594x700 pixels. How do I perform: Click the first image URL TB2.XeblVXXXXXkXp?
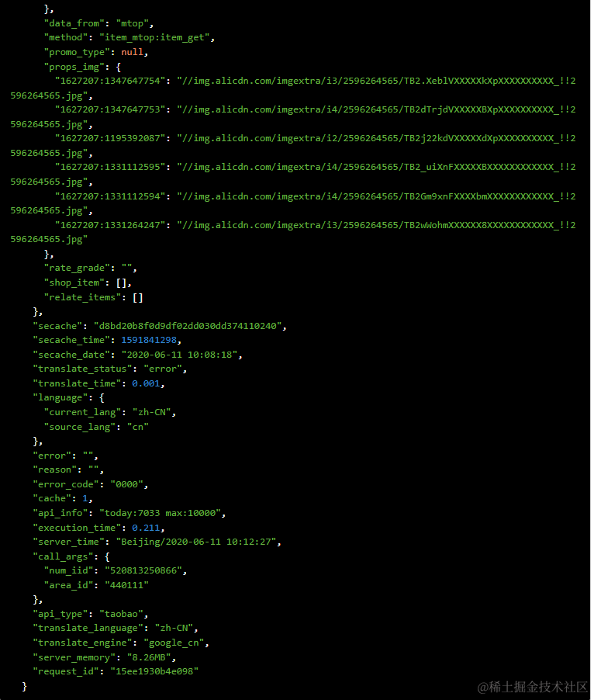(375, 81)
